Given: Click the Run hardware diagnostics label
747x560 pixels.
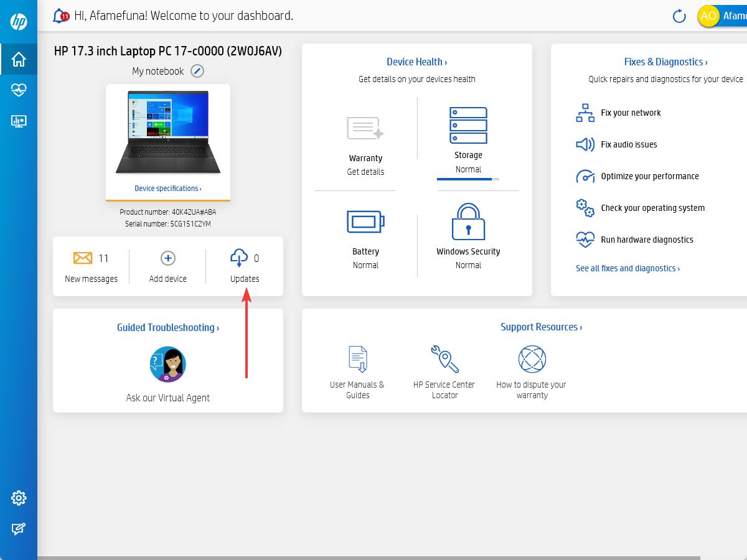Looking at the screenshot, I should [x=647, y=240].
